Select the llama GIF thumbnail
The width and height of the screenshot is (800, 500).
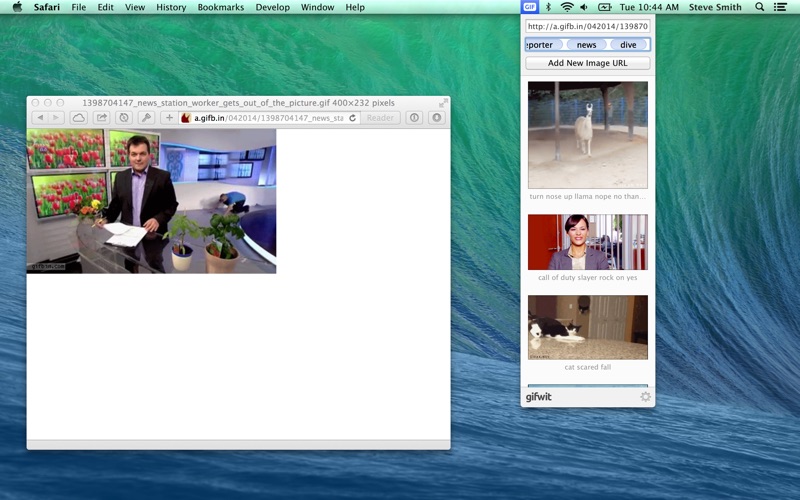coord(588,135)
